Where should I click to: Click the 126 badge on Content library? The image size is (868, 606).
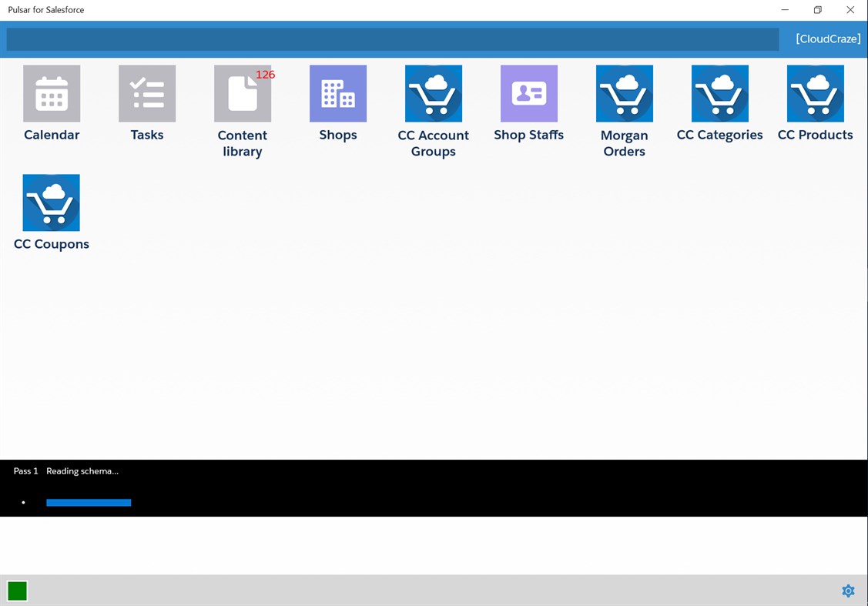pos(266,74)
